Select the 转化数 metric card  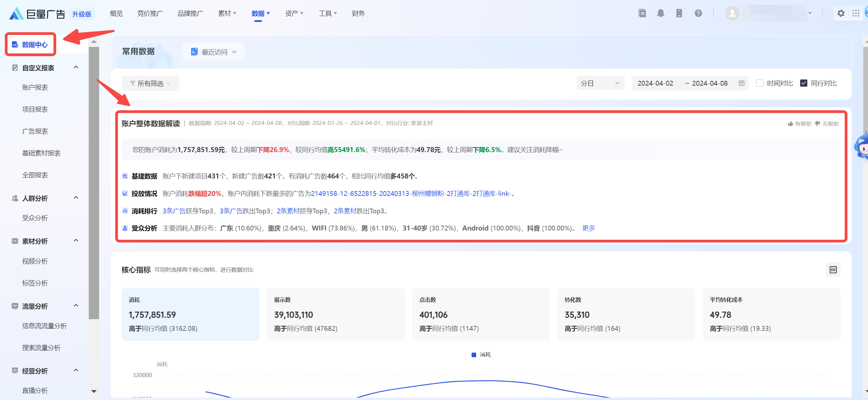click(x=626, y=314)
